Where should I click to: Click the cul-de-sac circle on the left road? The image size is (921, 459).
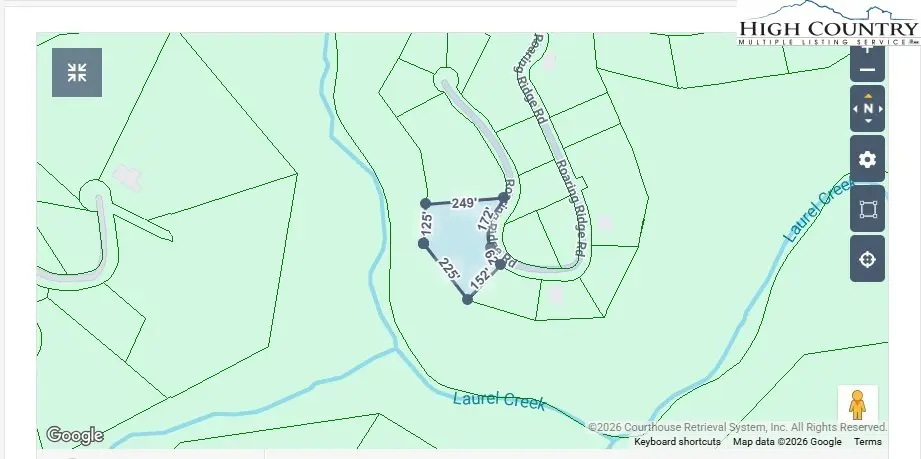pyautogui.click(x=94, y=191)
